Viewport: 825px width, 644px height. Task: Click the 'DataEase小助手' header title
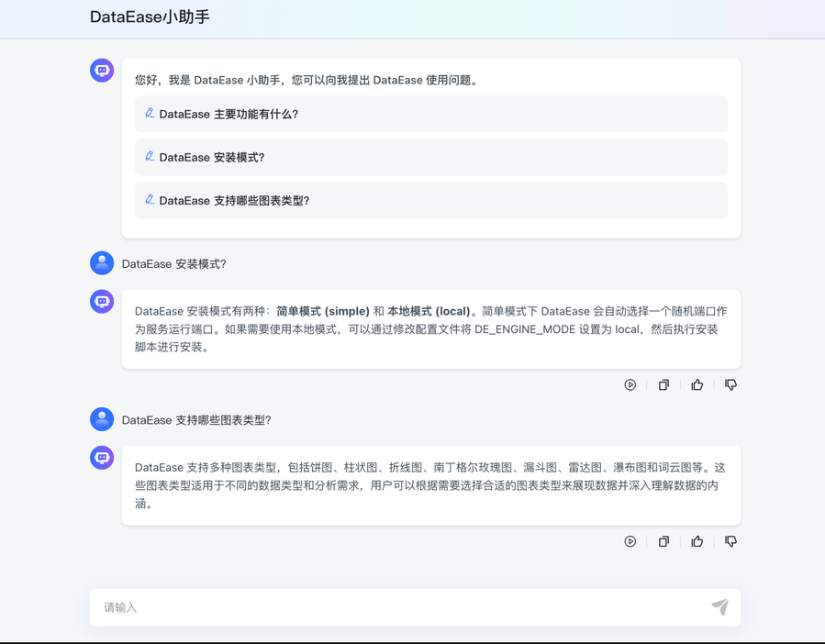tap(150, 17)
